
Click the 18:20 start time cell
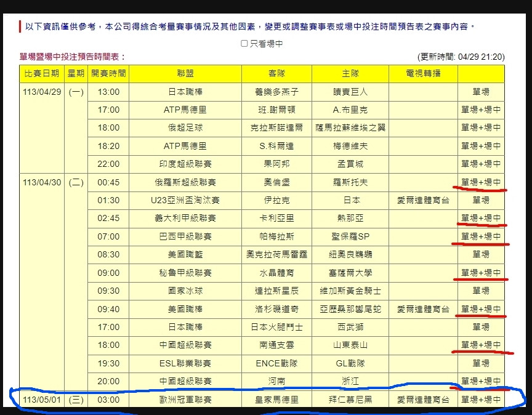(108, 147)
